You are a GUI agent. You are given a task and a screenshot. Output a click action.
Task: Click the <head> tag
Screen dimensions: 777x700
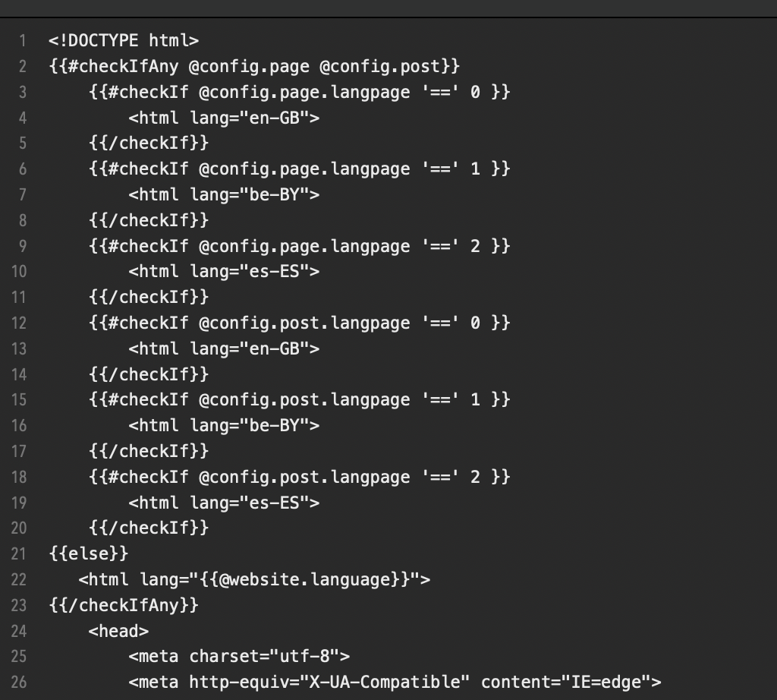[x=118, y=631]
